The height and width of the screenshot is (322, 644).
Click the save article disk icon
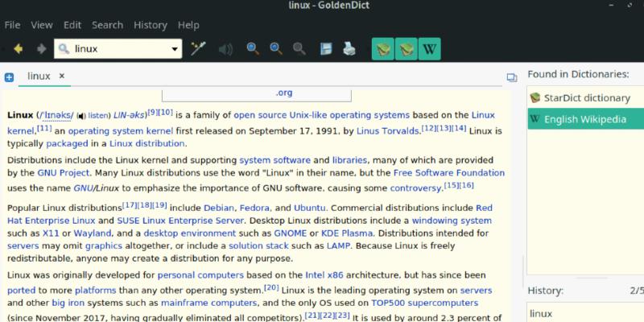coord(326,49)
